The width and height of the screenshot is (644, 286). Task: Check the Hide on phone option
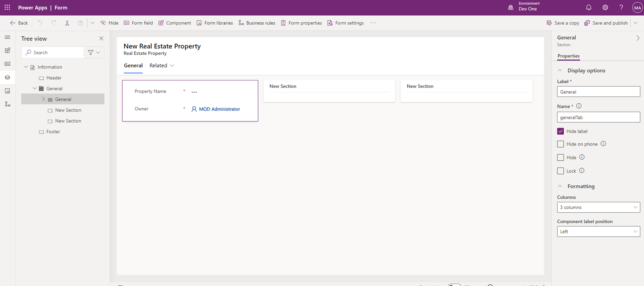[x=560, y=144]
